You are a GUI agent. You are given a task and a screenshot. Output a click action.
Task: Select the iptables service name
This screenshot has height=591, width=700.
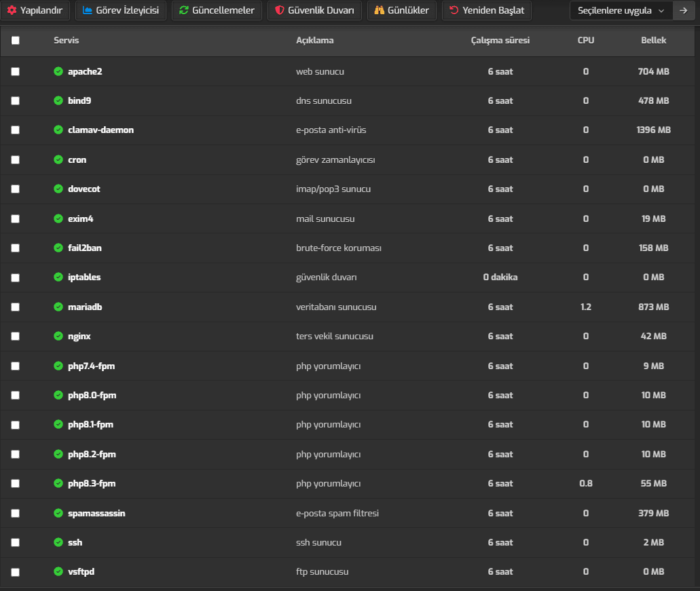tap(84, 278)
